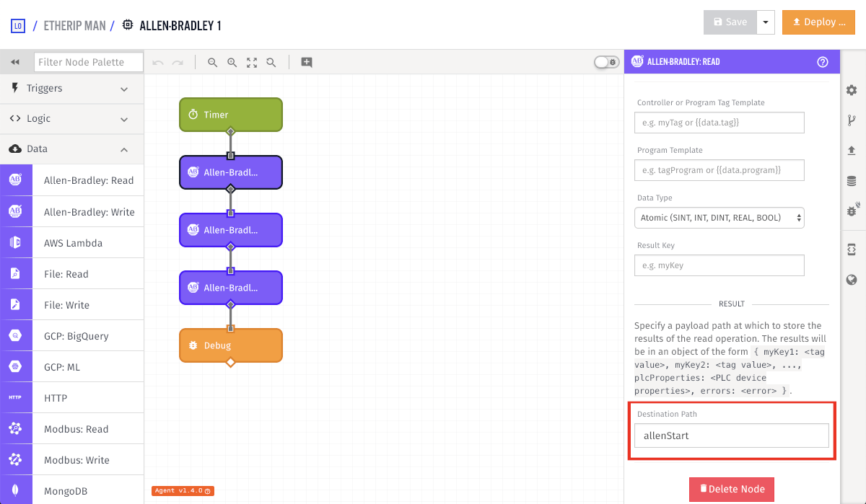Viewport: 866px width, 504px height.
Task: Click the reset zoom magnifier icon
Action: click(x=271, y=63)
